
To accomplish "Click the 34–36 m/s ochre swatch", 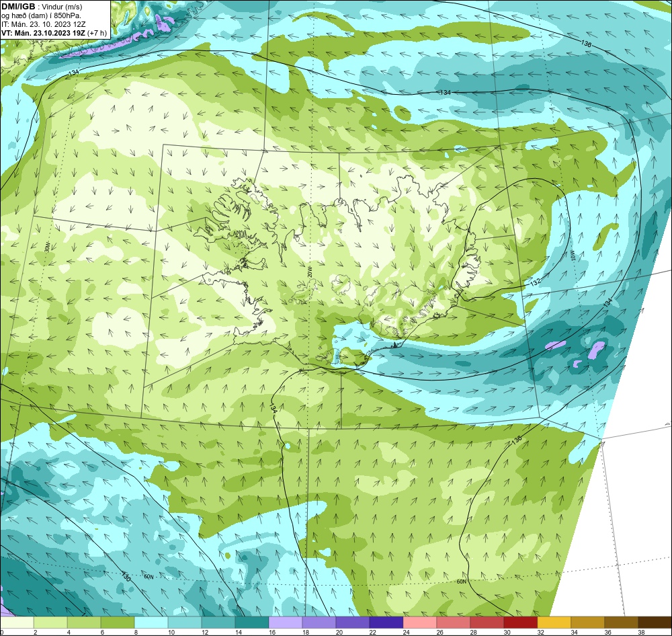I will (588, 623).
